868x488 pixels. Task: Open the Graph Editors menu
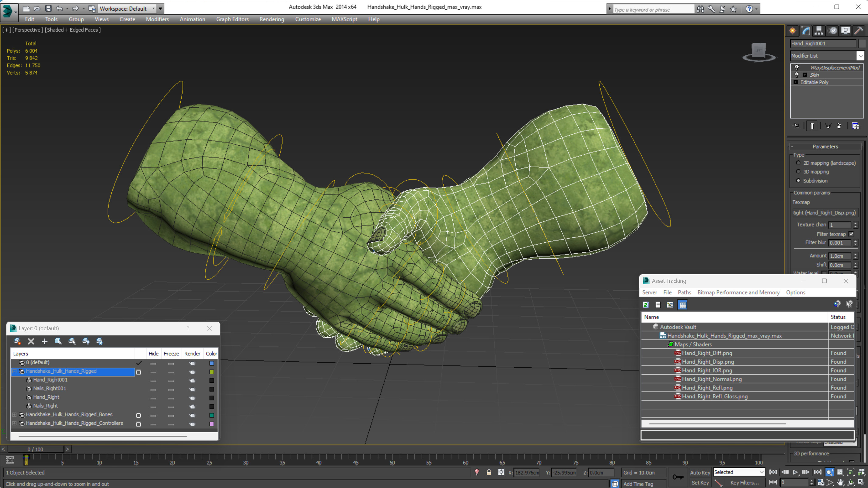(232, 19)
